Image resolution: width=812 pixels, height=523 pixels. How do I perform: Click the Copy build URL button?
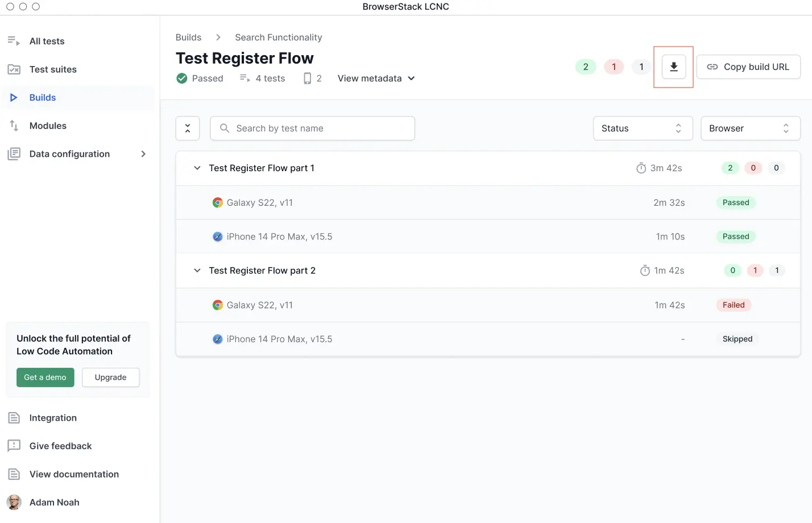click(x=748, y=67)
